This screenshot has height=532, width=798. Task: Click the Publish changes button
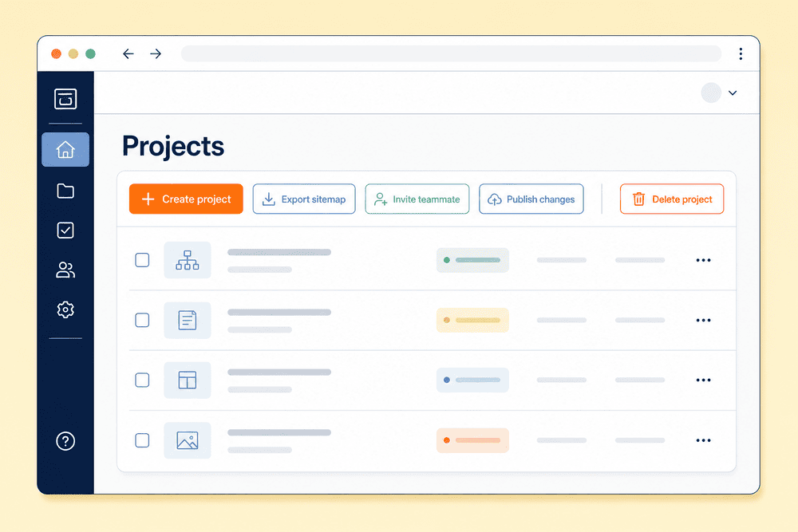531,199
